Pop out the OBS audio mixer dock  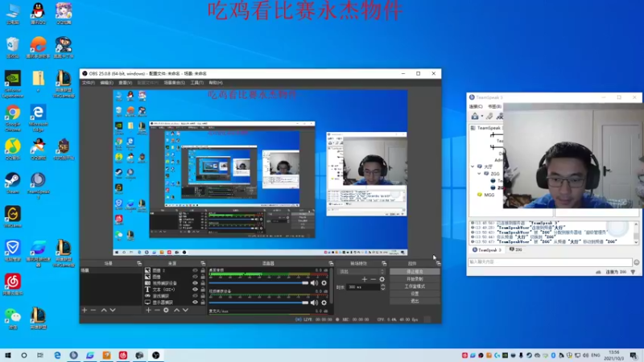click(331, 263)
